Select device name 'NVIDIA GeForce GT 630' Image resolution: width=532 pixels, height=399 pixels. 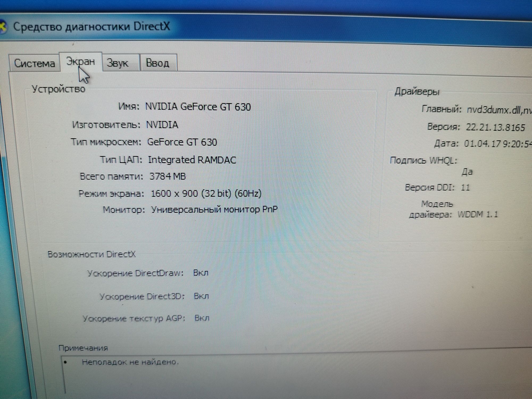pos(198,107)
